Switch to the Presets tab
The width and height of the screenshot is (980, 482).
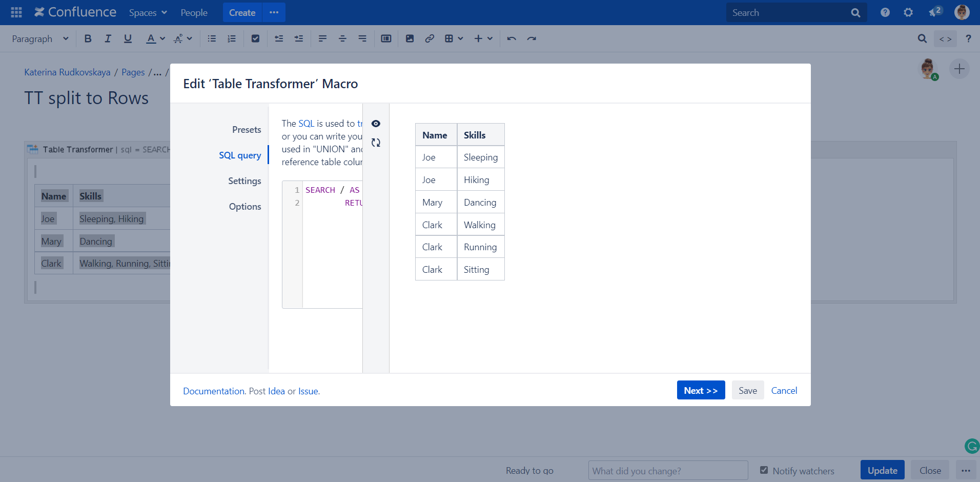point(247,130)
